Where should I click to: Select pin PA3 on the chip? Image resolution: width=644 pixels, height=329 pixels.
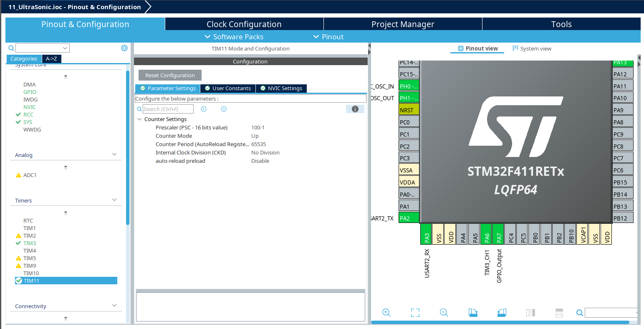pos(426,234)
